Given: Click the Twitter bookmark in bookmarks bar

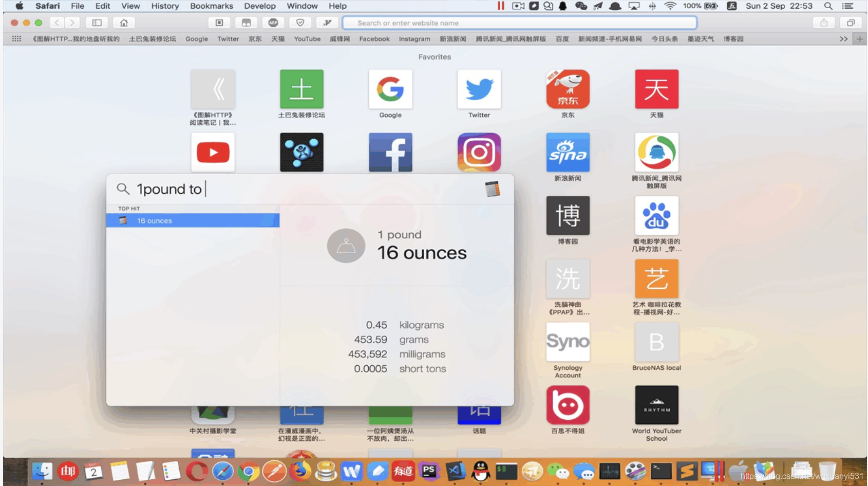Looking at the screenshot, I should [x=228, y=39].
